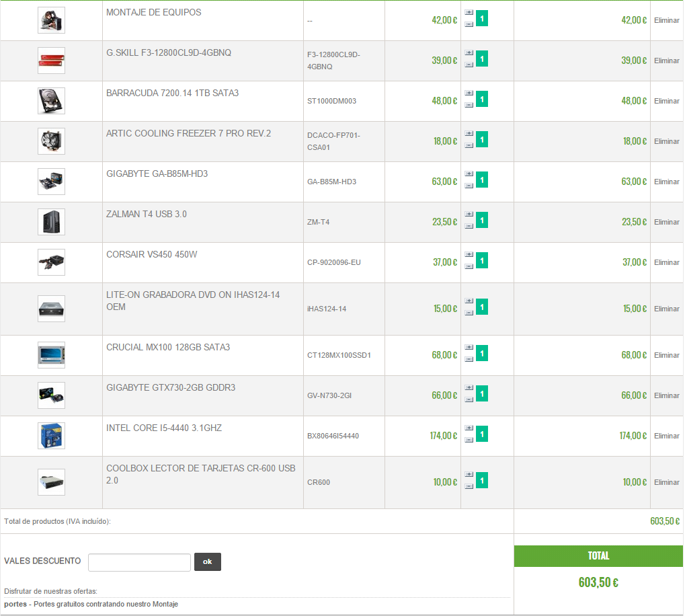Open ARTIC COOLING cooler thumbnail
The height and width of the screenshot is (616, 687).
(51, 141)
